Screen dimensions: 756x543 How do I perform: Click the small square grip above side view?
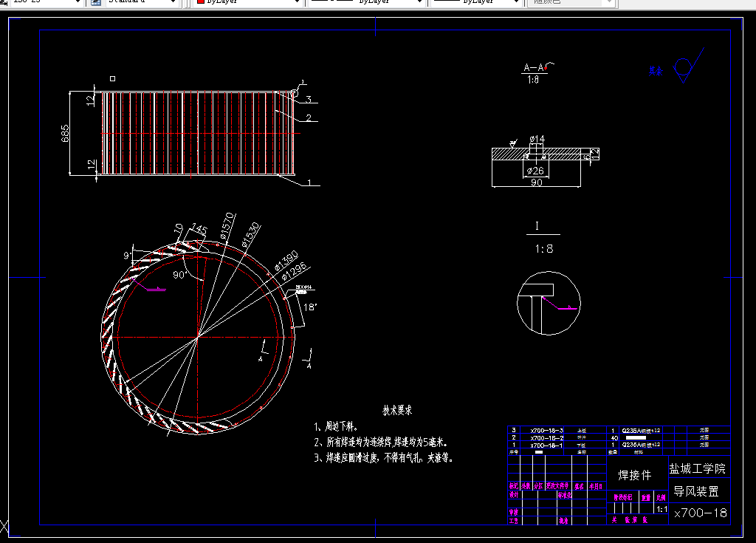click(x=112, y=78)
